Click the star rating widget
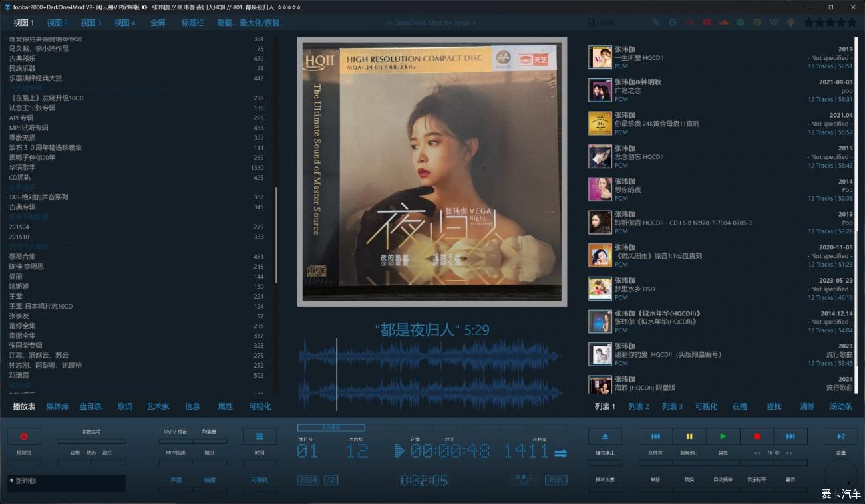 830,23
